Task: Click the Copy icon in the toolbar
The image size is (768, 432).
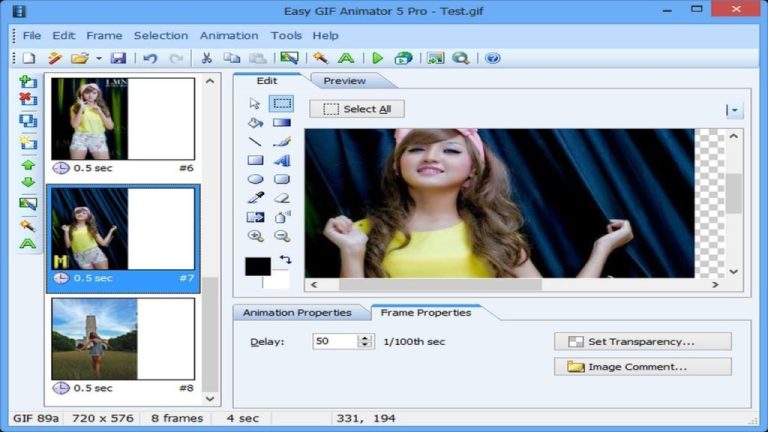Action: tap(232, 58)
